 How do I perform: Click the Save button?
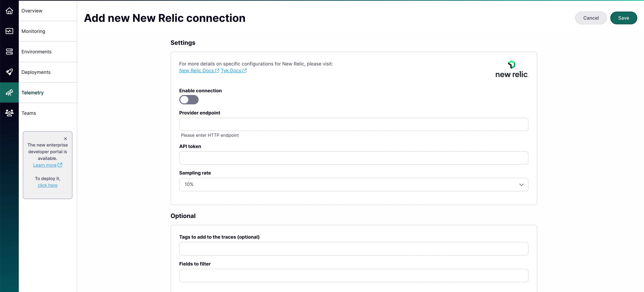pos(624,18)
